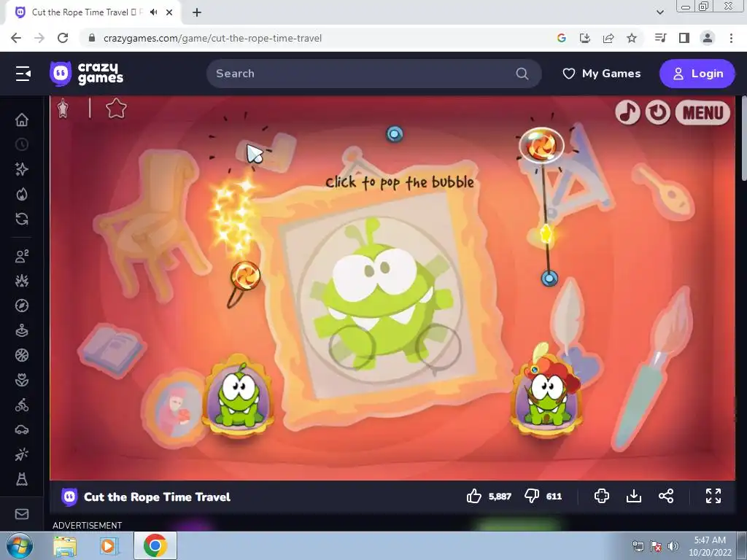Open the in-game MENU button
Viewport: 747px width, 560px height.
[x=703, y=113]
